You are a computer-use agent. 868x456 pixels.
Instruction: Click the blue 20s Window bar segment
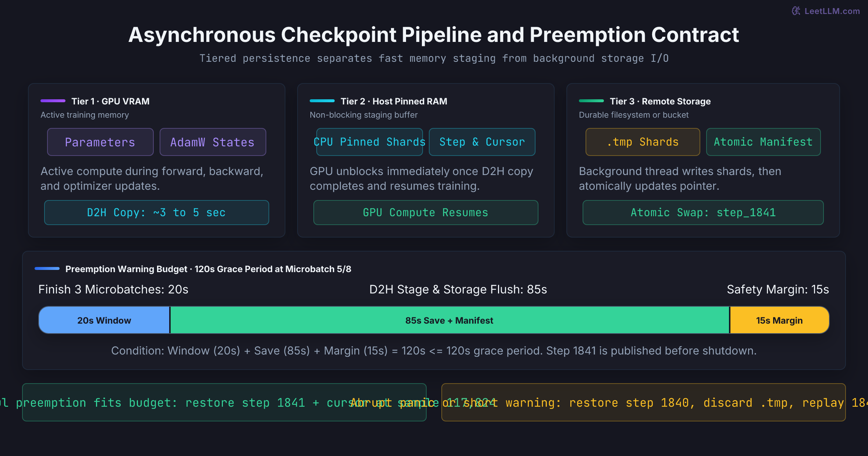[x=104, y=320]
